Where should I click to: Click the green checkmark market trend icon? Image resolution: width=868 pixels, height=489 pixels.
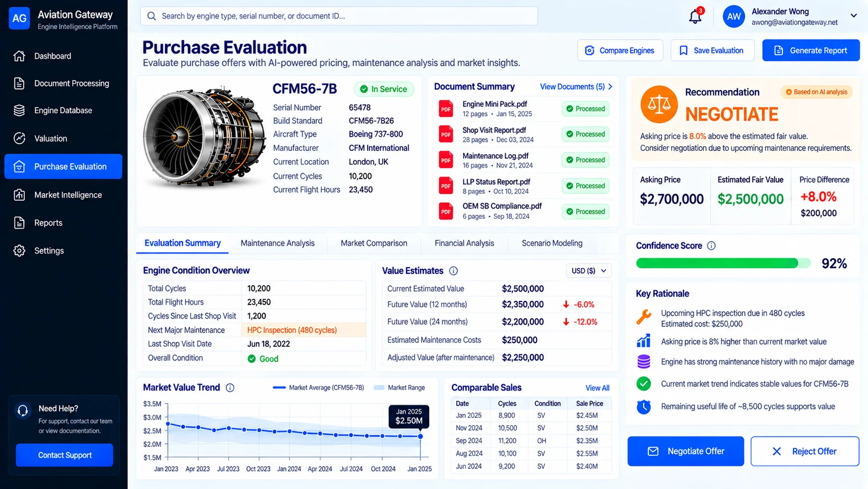point(644,384)
